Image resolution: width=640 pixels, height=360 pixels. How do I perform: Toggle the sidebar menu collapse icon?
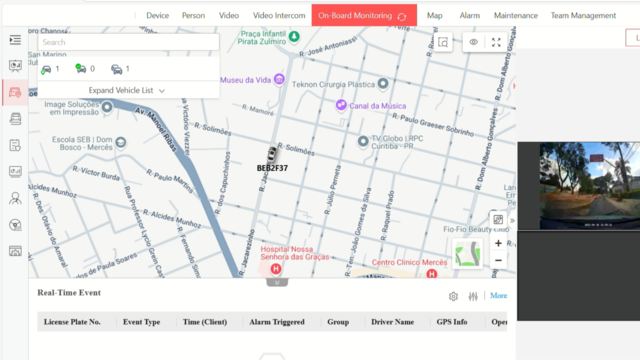point(15,40)
